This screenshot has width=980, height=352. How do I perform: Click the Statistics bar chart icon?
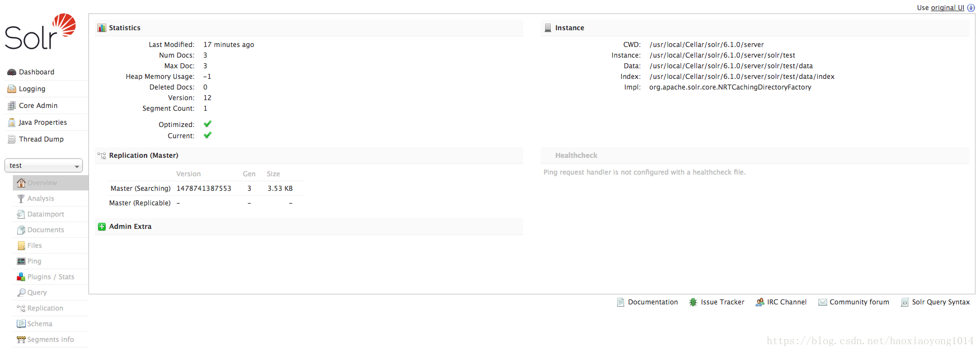(102, 28)
